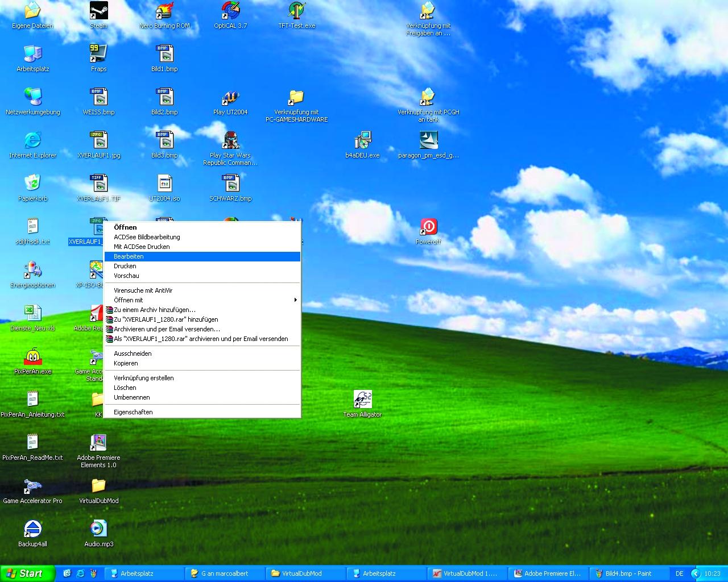Screen dimensions: 728x582
Task: Choose Kopieren from the context menu
Action: coord(202,363)
